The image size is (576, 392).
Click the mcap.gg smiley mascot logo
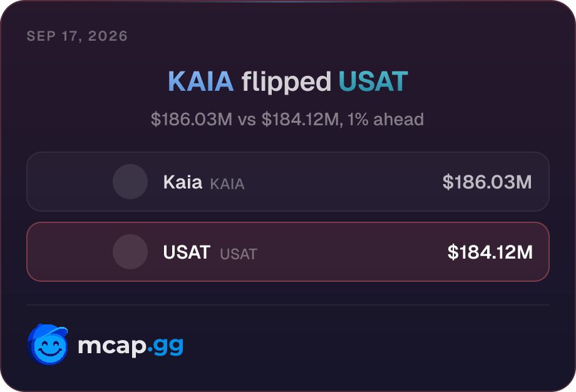pyautogui.click(x=48, y=344)
